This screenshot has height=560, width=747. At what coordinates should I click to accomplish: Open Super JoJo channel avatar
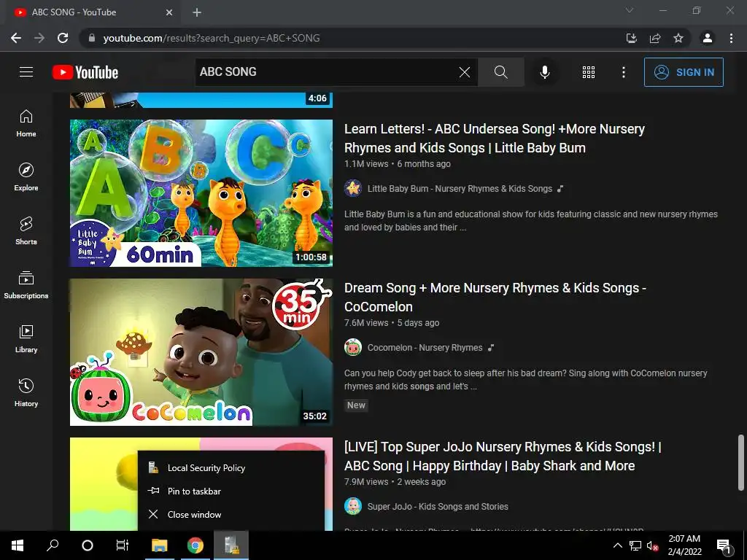[x=353, y=506]
